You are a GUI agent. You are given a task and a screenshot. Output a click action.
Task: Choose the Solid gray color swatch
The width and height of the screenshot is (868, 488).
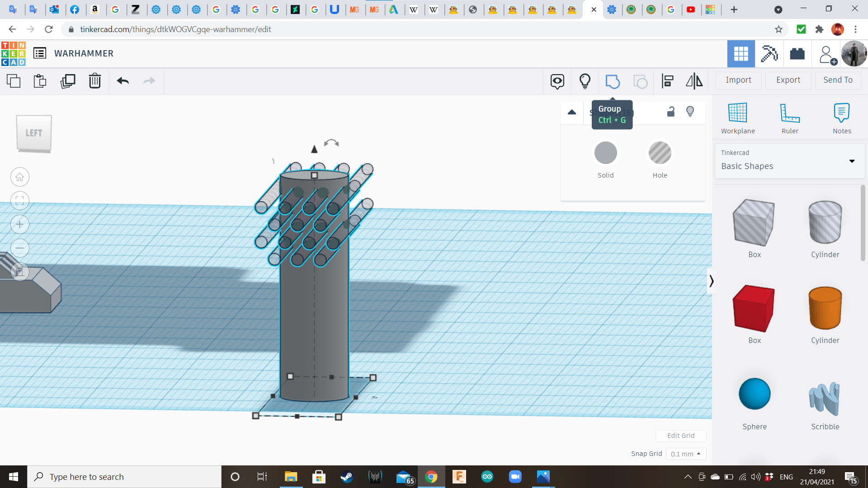(x=605, y=153)
